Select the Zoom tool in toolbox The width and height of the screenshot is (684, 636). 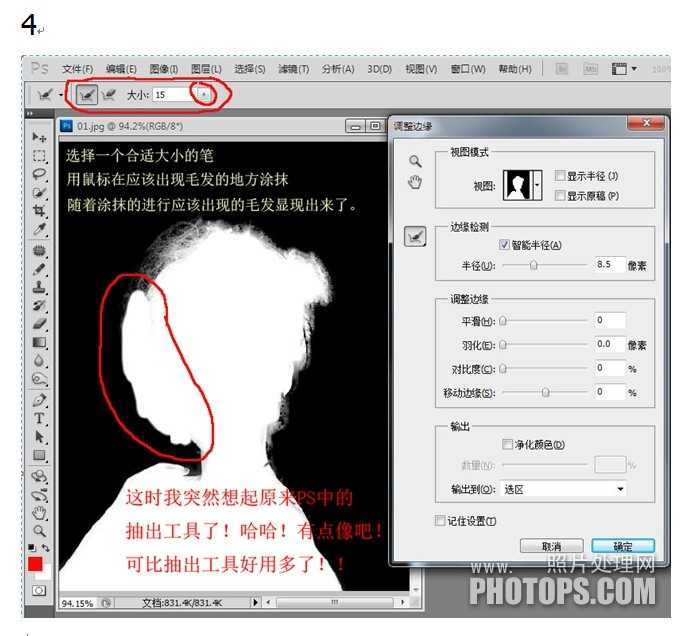point(39,531)
